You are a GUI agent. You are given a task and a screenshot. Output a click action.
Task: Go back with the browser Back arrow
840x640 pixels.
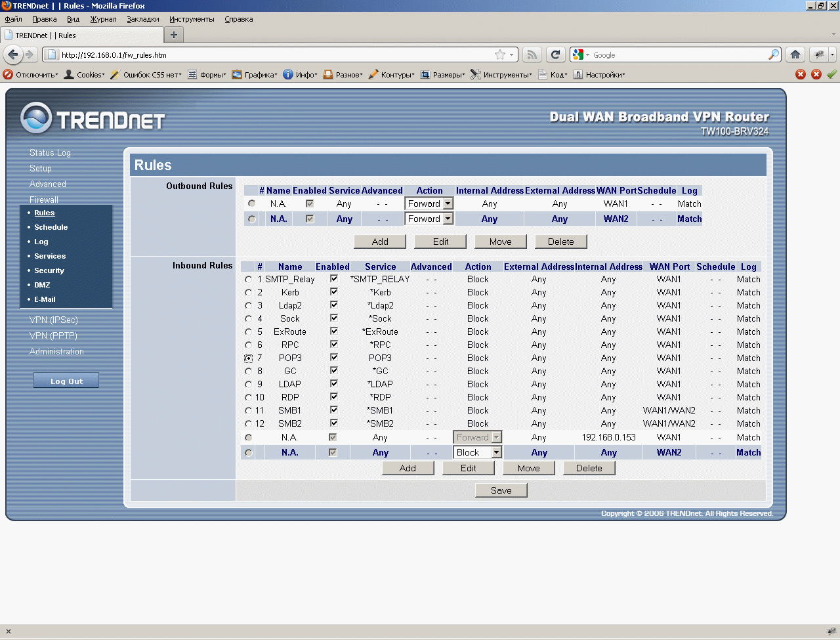pos(12,54)
